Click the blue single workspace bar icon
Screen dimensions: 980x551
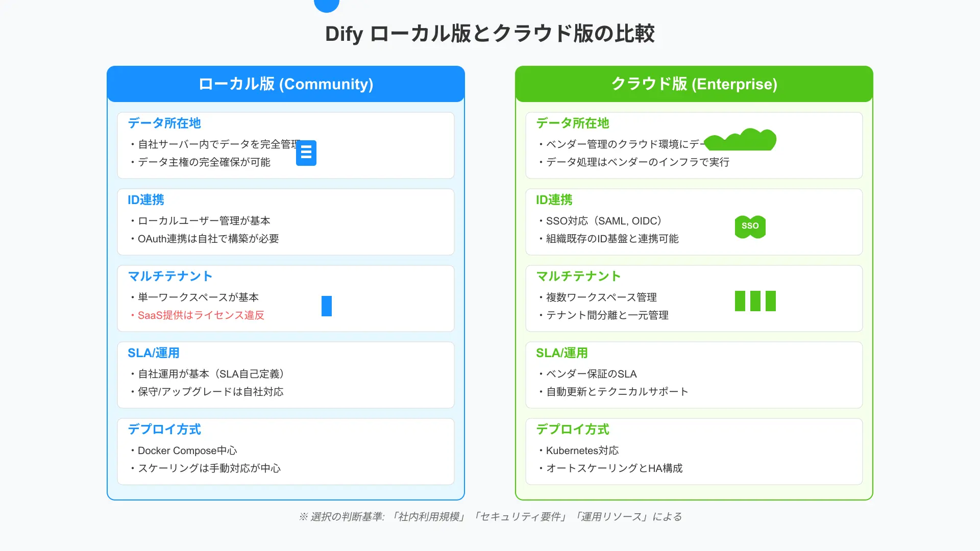tap(327, 306)
